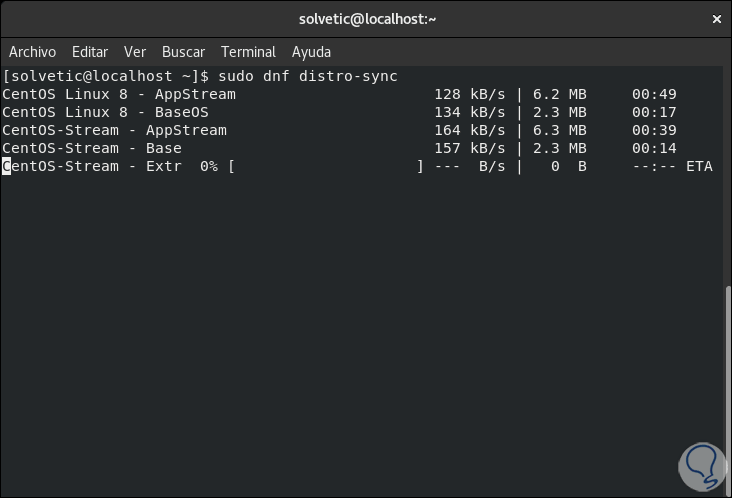Click the solvetic@localhost window title bar

[368, 19]
